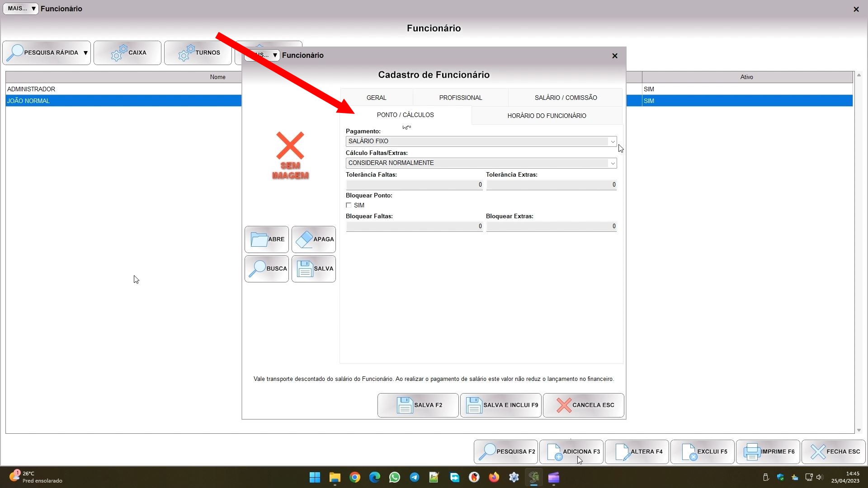
Task: Open the TURNOS gears button
Action: pyautogui.click(x=198, y=53)
